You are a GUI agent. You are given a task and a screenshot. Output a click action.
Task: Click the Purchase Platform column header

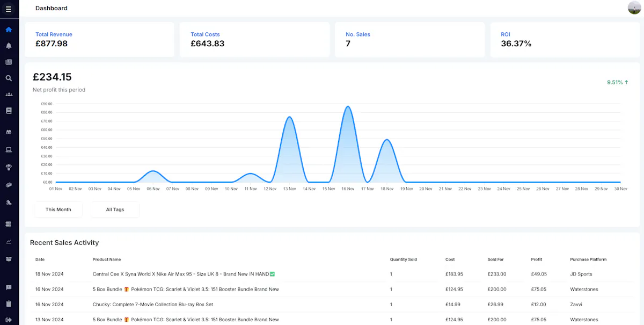pyautogui.click(x=588, y=259)
